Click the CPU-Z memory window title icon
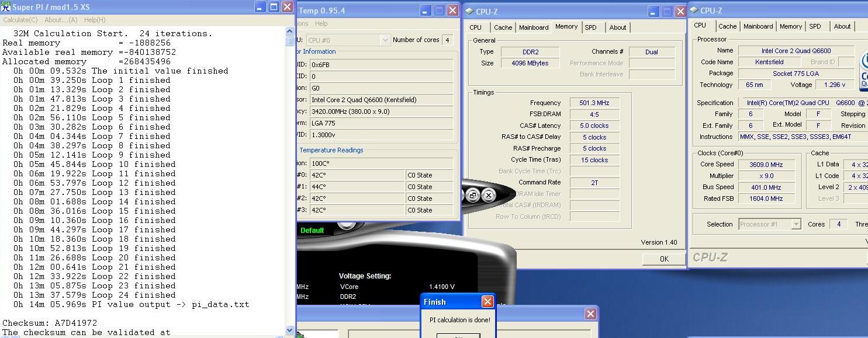 [469, 11]
